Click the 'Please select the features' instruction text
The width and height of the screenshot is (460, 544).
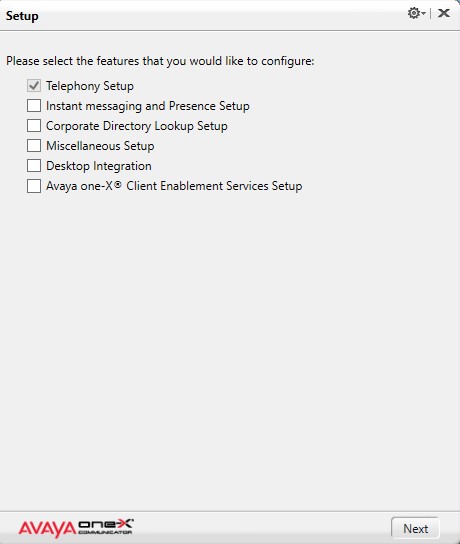160,61
